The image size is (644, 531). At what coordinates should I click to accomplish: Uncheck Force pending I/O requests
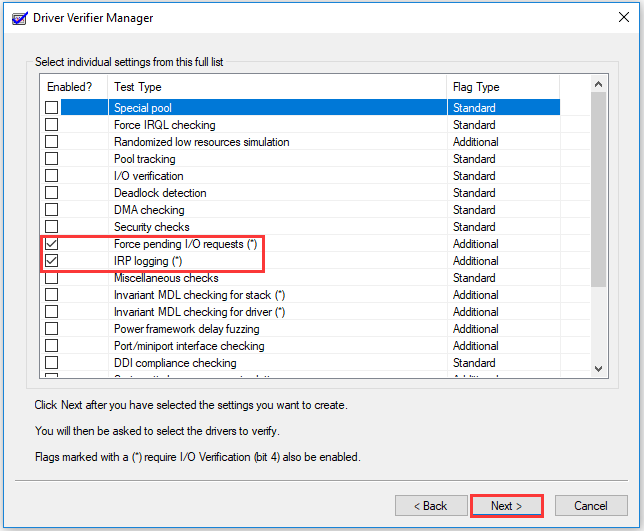(x=51, y=244)
